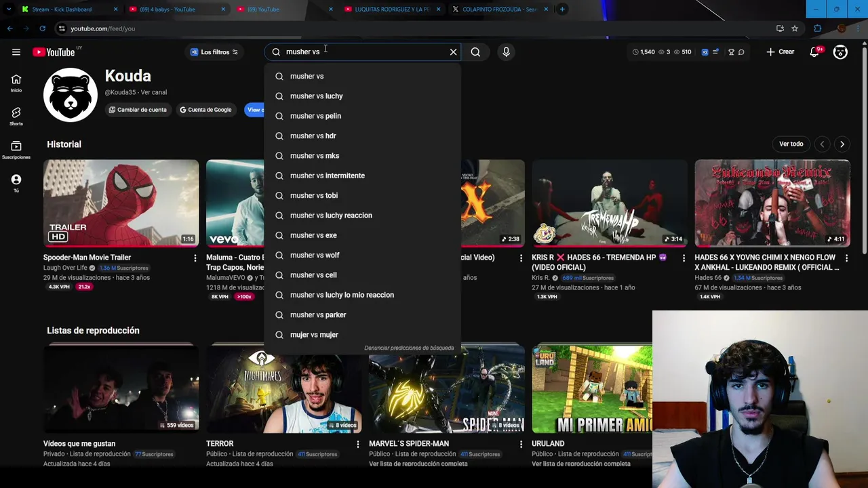Viewport: 868px width, 488px height.
Task: Click 'Denunciar predicciones de búsqueda' link
Action: (x=409, y=348)
